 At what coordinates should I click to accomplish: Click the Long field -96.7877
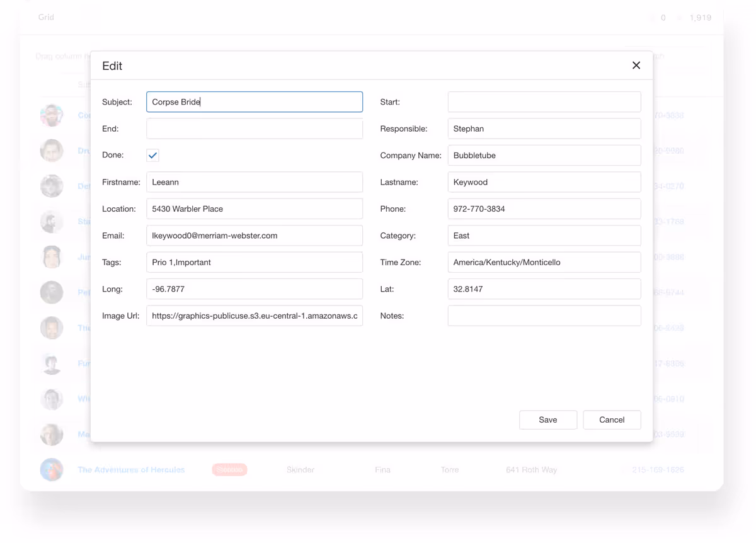[x=255, y=289]
